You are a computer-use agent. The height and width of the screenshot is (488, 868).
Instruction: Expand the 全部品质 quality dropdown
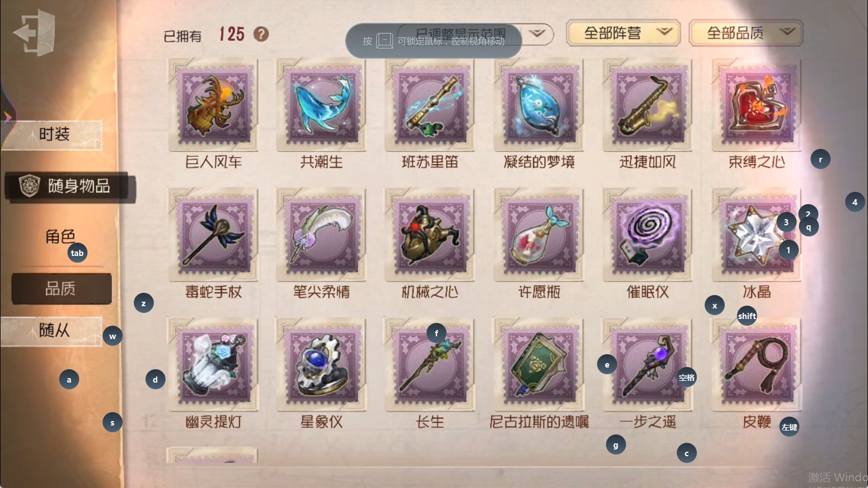[x=746, y=33]
